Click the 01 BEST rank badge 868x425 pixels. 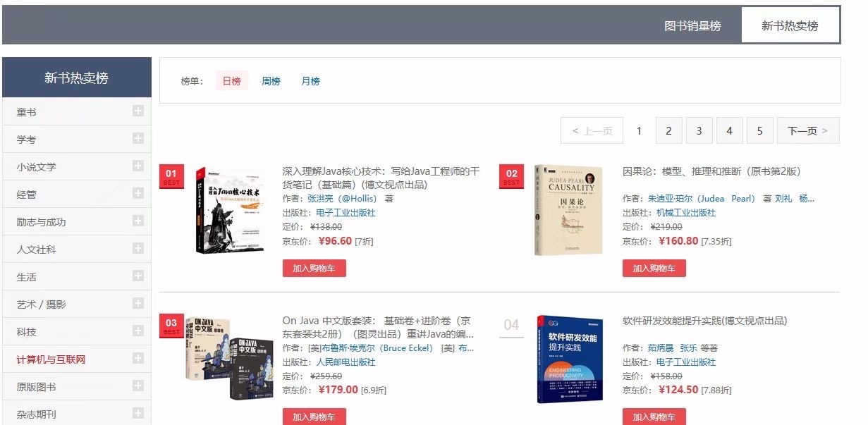point(171,176)
